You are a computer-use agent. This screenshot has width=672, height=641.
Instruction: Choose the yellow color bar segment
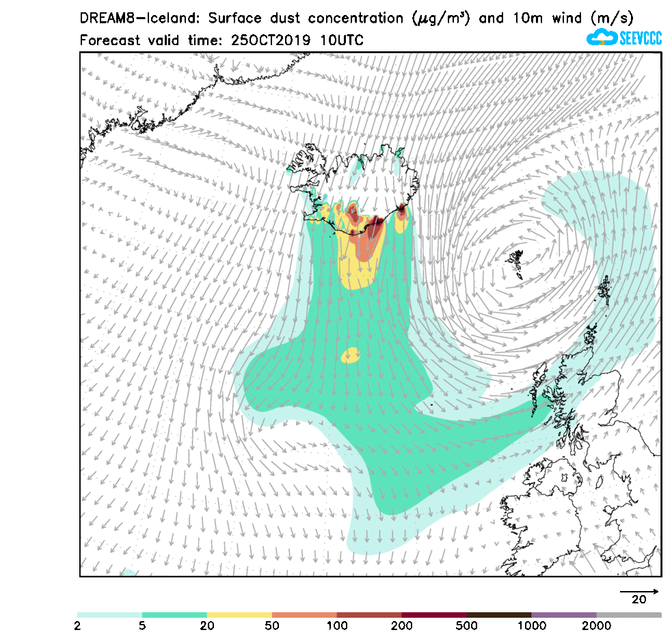[x=239, y=615]
